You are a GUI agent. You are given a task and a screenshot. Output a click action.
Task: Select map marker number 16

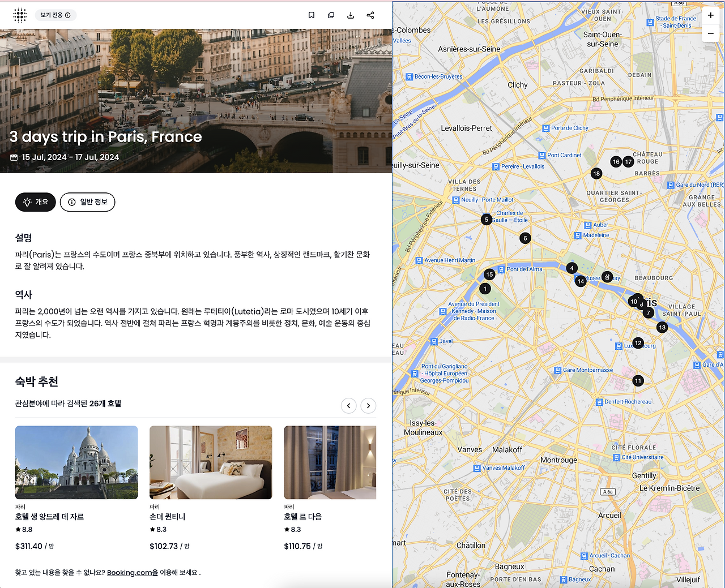pos(616,162)
